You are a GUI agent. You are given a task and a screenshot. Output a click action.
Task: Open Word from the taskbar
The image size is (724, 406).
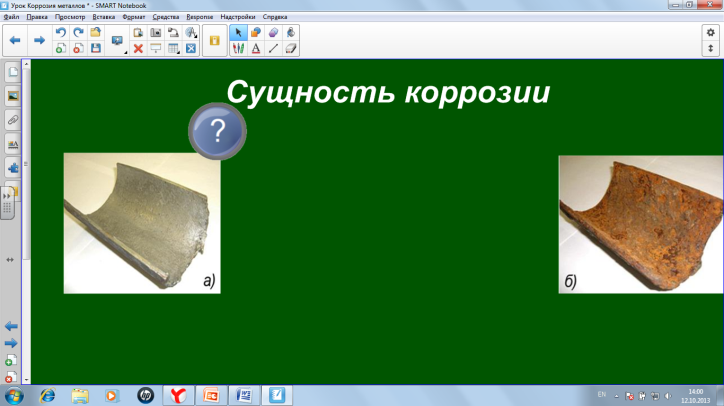pyautogui.click(x=244, y=396)
